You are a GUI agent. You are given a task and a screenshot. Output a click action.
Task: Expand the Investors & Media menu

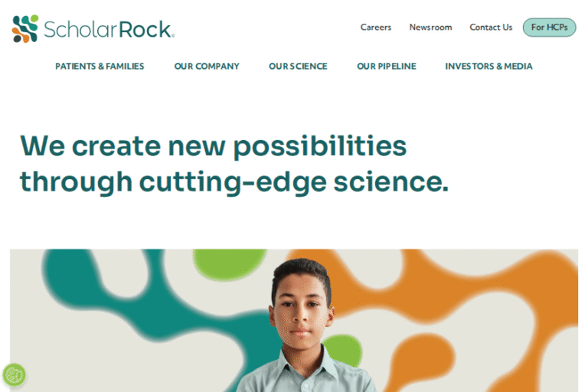pos(488,67)
